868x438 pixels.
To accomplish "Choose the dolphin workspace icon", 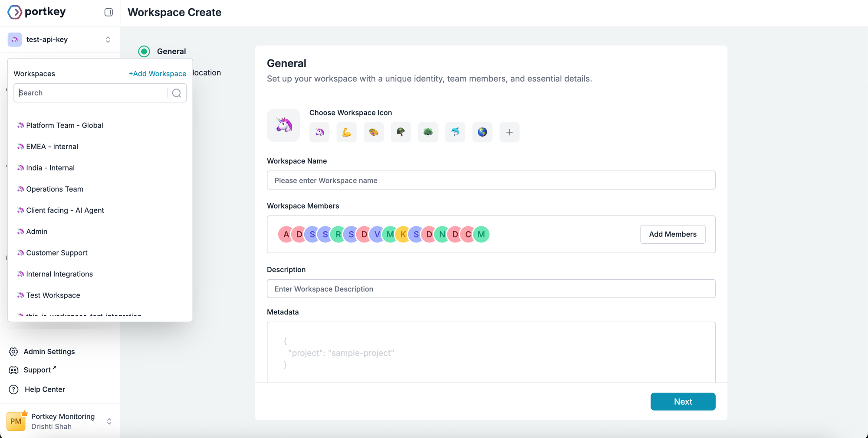I will click(x=455, y=132).
